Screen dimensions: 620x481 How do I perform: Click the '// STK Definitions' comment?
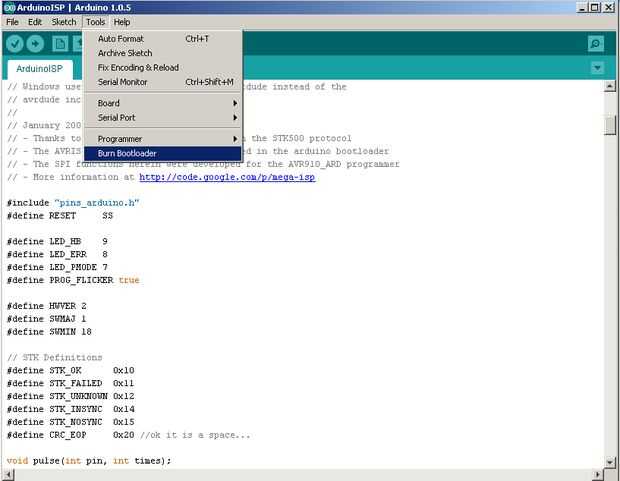(55, 358)
